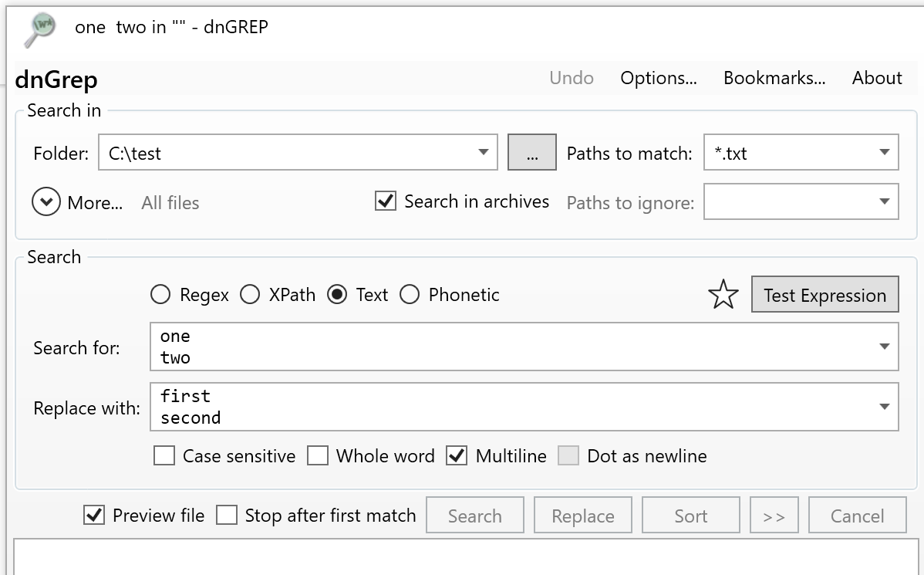Click the "Test Expression" button
This screenshot has width=924, height=575.
(825, 294)
